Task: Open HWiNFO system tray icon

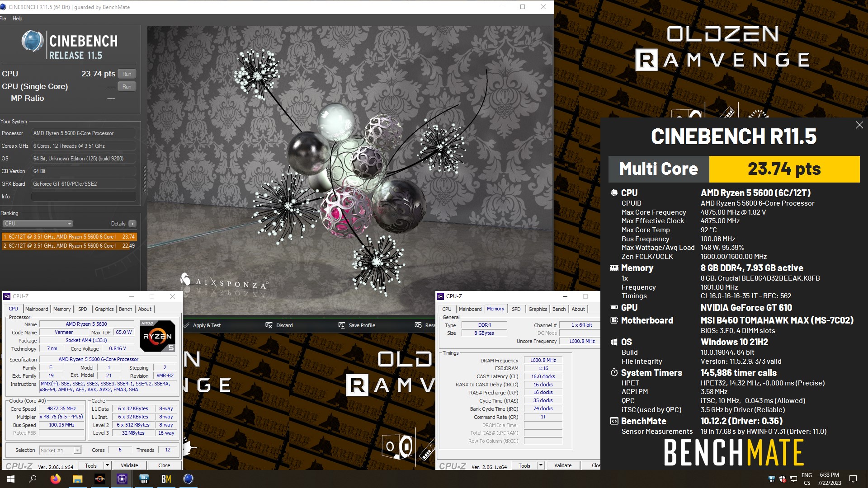Action: coord(771,479)
